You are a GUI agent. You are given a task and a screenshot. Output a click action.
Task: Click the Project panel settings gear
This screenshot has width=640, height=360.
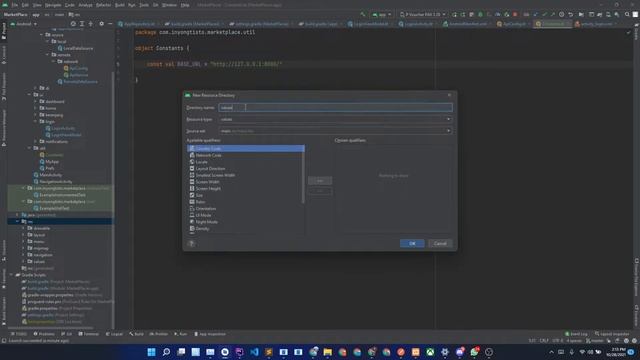101,24
